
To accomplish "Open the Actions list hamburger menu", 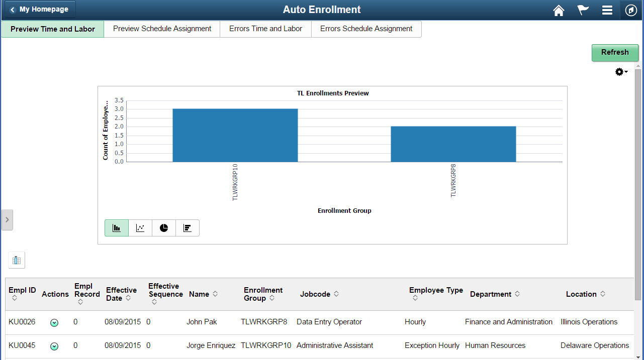I will (607, 10).
